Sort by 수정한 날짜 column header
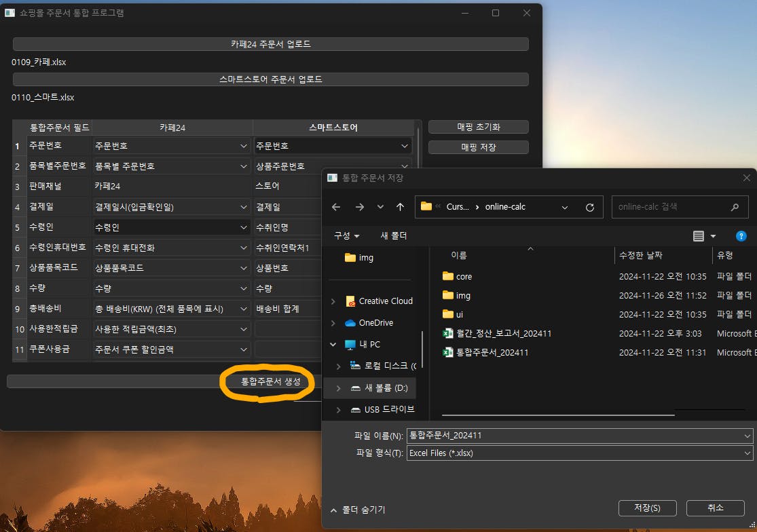The height and width of the screenshot is (532, 757). coord(641,255)
